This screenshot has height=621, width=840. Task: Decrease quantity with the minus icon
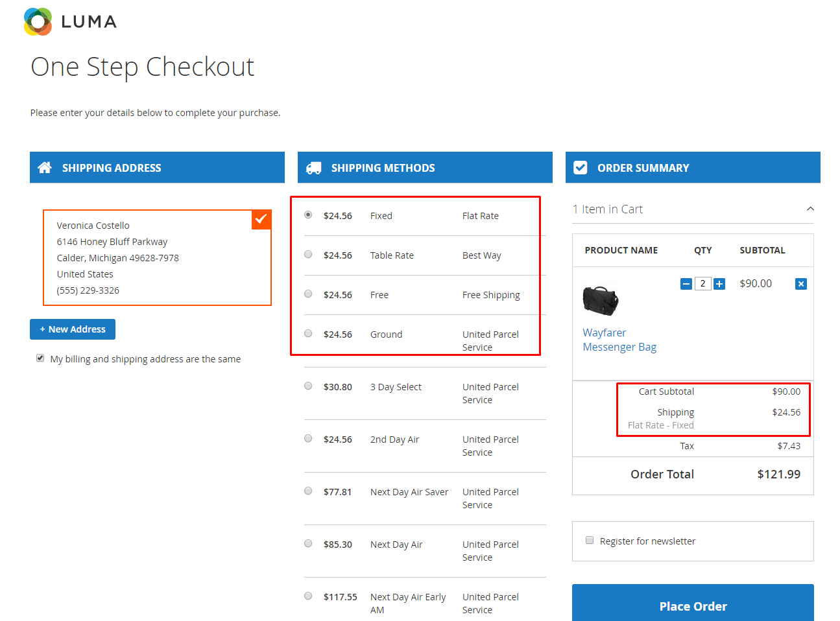point(686,284)
